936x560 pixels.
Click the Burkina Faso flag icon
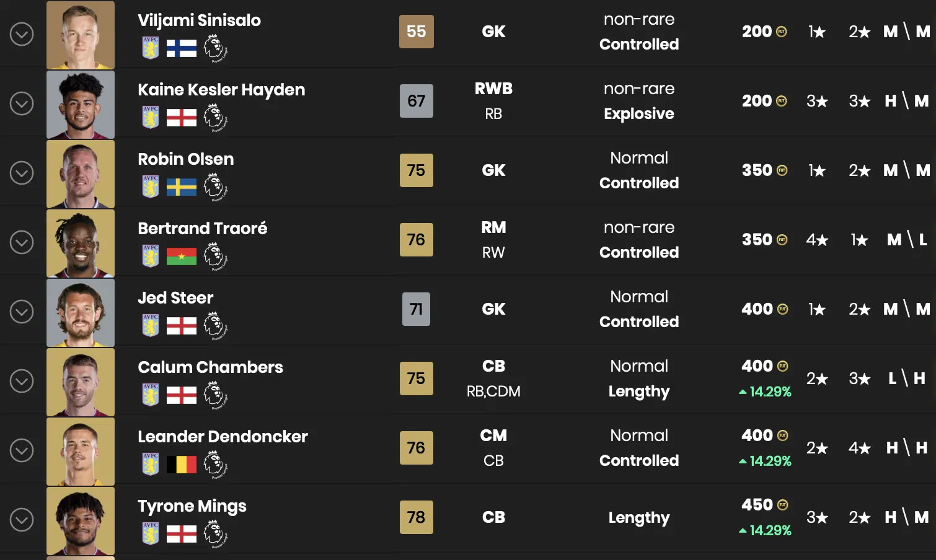coord(182,256)
